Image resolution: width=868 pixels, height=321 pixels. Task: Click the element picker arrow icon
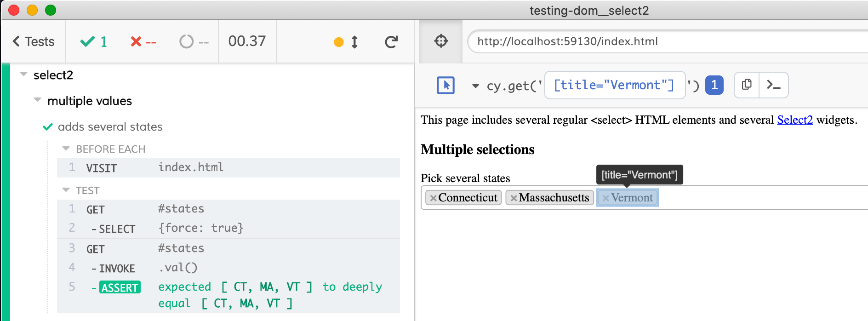coord(445,85)
